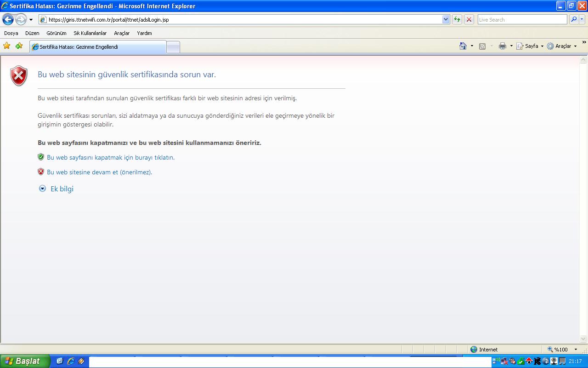Open the Home page icon

pyautogui.click(x=463, y=46)
